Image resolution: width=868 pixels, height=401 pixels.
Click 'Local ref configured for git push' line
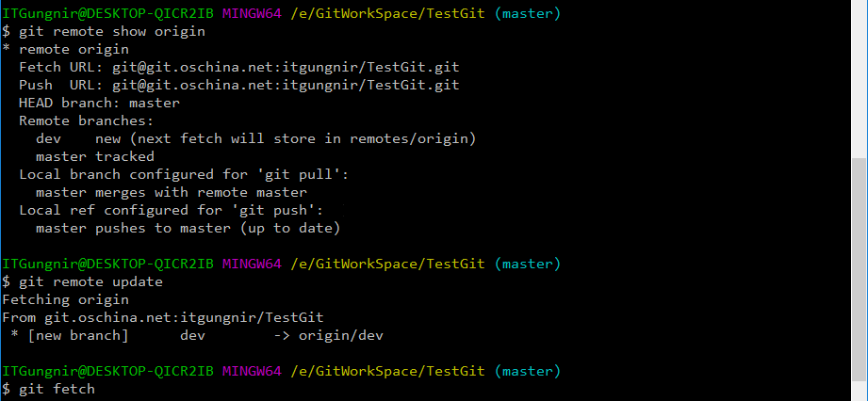171,210
